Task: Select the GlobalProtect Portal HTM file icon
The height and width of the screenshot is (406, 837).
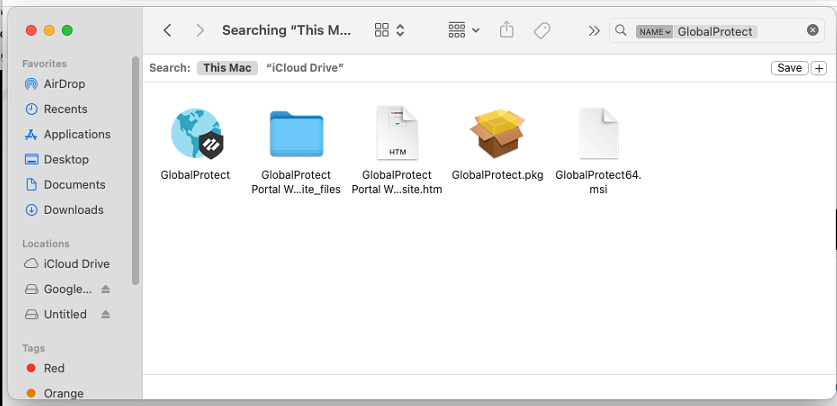Action: click(x=397, y=133)
